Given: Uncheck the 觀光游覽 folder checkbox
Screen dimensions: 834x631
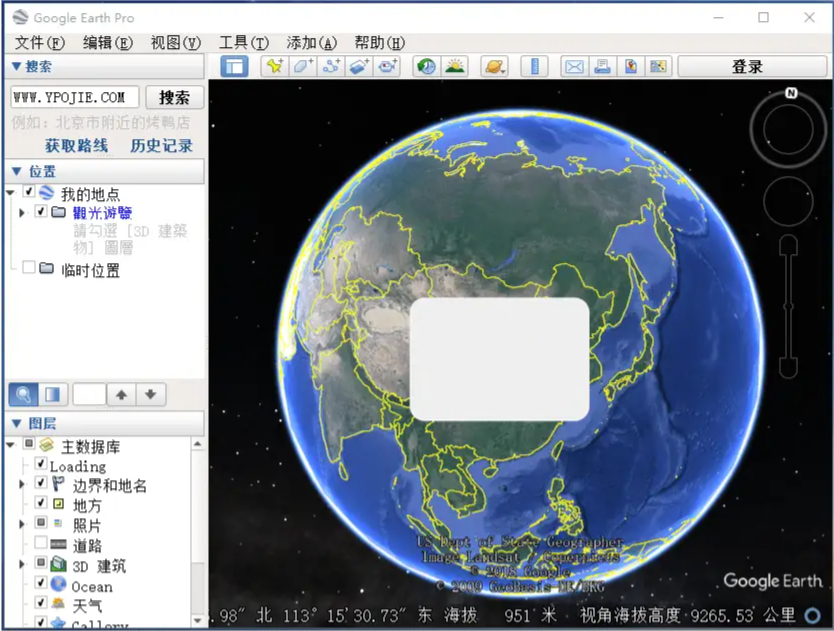Looking at the screenshot, I should (x=41, y=211).
